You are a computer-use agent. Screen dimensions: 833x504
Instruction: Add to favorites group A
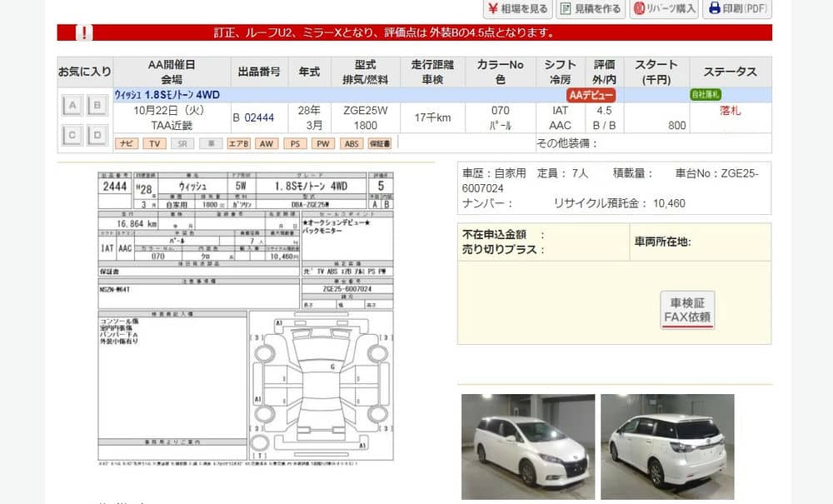tap(72, 105)
